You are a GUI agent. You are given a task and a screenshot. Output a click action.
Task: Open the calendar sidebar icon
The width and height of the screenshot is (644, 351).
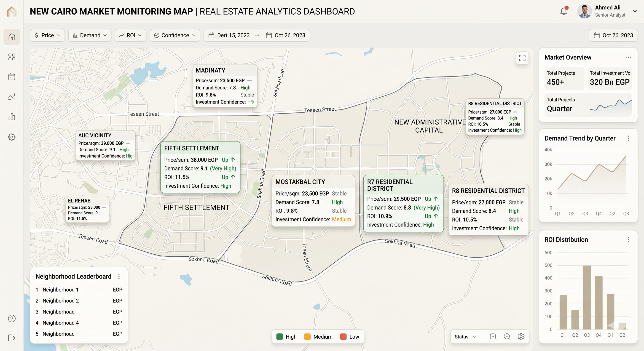pos(12,77)
